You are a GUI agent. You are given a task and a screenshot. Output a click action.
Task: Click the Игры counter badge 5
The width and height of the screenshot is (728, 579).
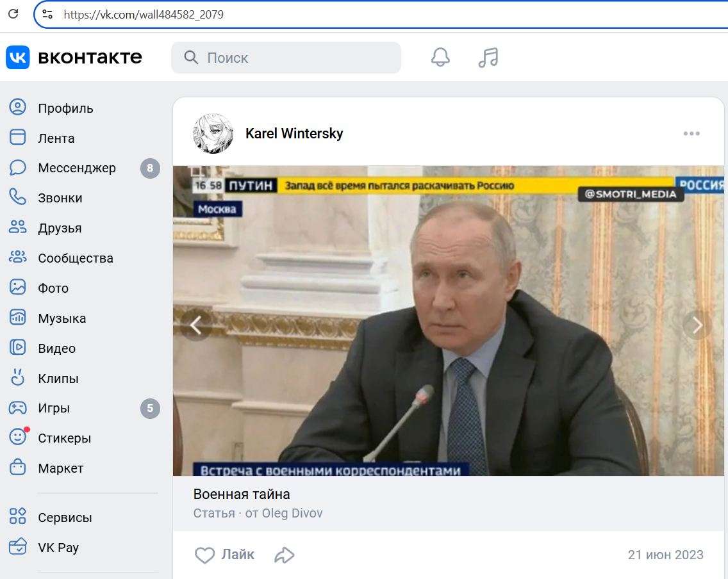coord(150,408)
